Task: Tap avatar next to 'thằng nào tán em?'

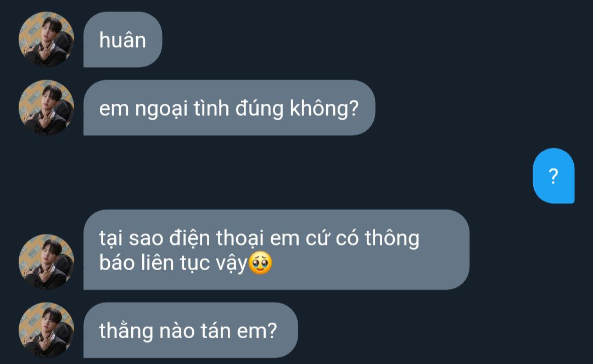Action: [46, 330]
